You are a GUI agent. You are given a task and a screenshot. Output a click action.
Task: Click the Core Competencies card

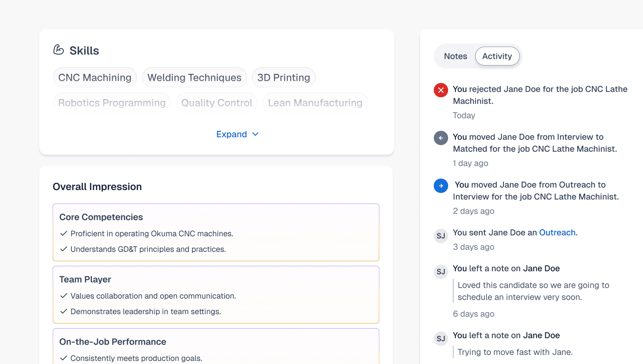(x=216, y=232)
